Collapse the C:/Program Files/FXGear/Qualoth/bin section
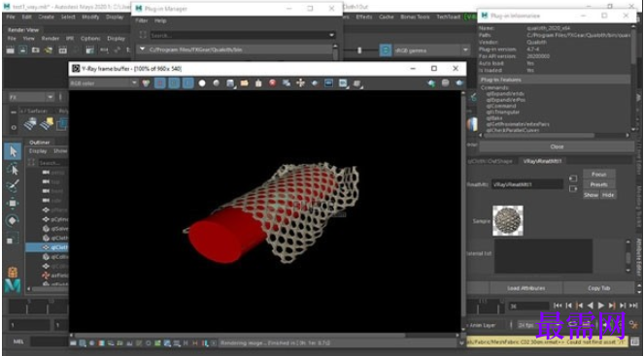Image resolution: width=644 pixels, height=356 pixels. (143, 49)
